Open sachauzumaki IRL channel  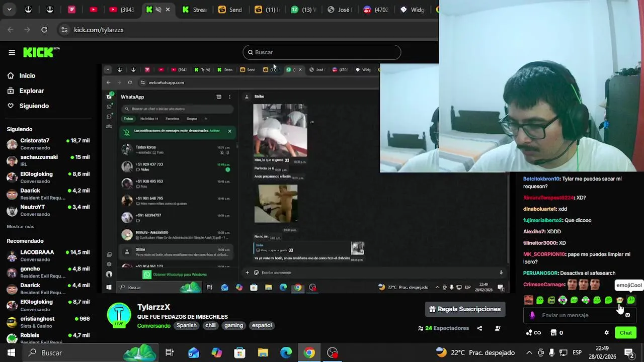coord(48,160)
